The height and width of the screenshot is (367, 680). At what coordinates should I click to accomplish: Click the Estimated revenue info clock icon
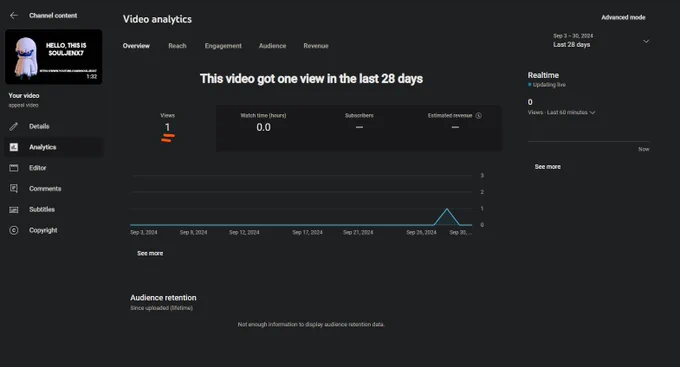[478, 115]
